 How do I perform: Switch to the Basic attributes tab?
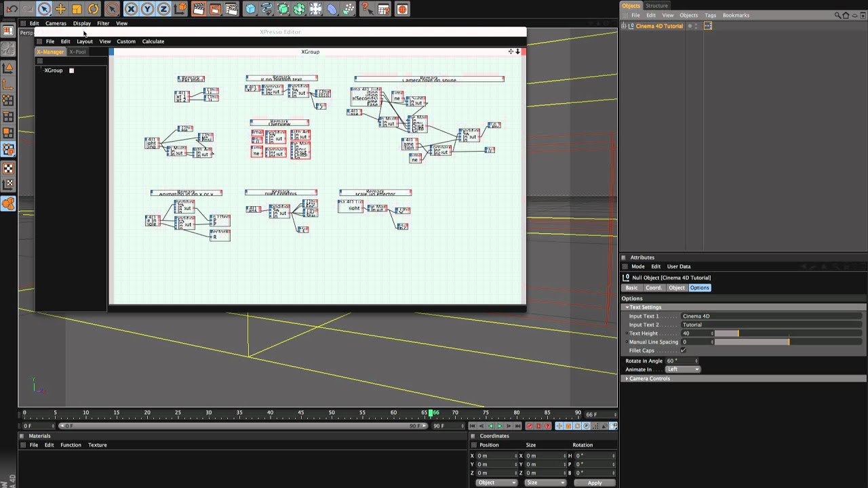click(x=631, y=287)
